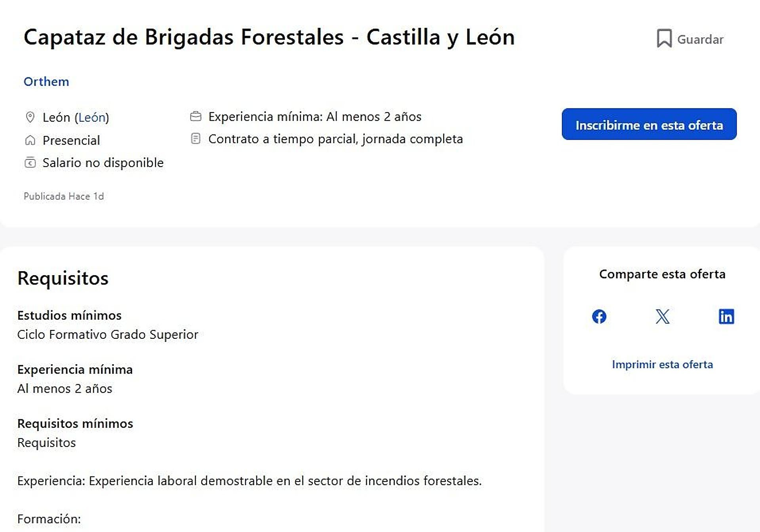Click the Publicada Hace 1d text
This screenshot has width=760, height=532.
(x=64, y=196)
